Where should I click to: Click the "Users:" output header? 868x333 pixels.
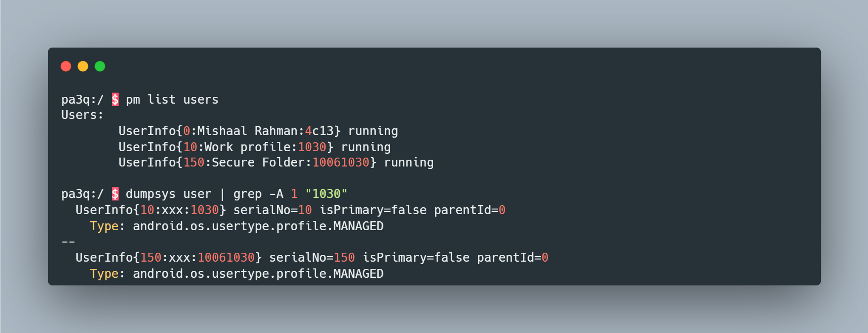pyautogui.click(x=82, y=115)
